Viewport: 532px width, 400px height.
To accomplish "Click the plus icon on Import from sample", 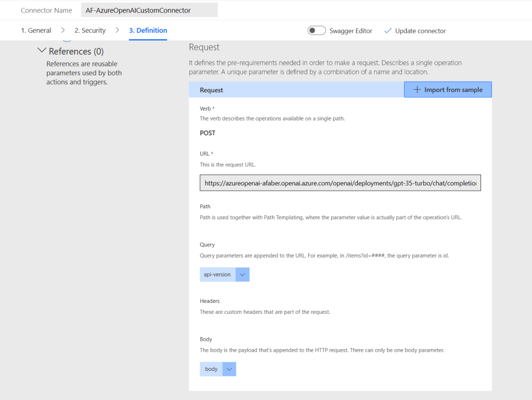I will click(x=417, y=90).
